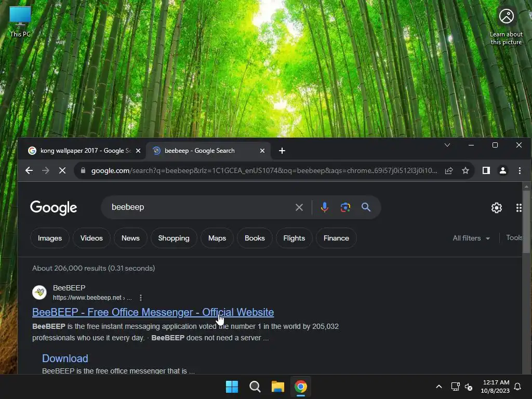Expand All filters dropdown
This screenshot has height=399, width=532.
point(471,238)
